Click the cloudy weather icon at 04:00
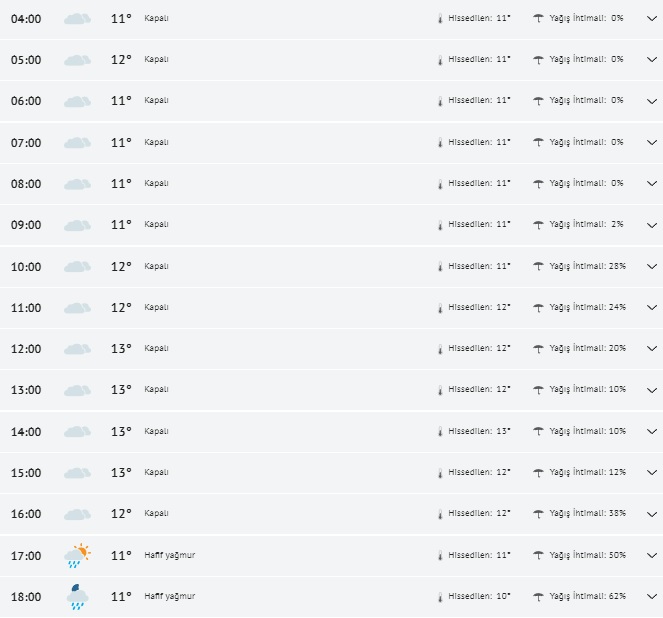 (77, 18)
